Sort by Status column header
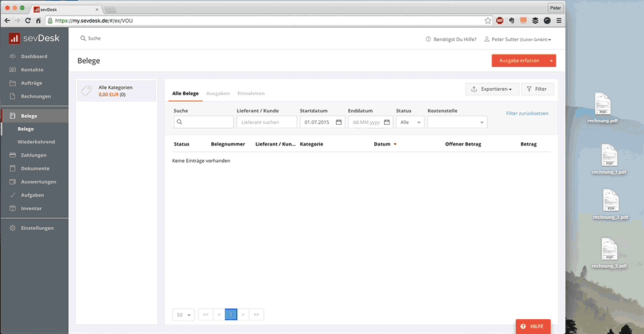 coord(182,144)
